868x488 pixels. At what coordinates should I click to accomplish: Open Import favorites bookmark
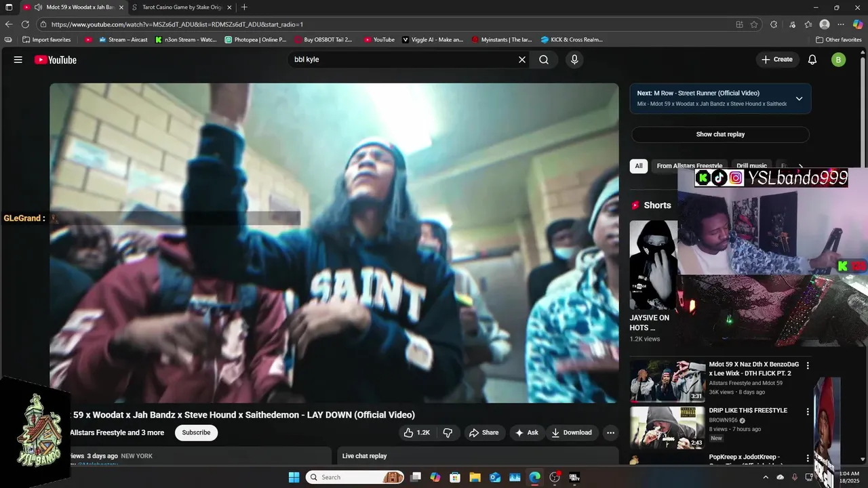46,39
